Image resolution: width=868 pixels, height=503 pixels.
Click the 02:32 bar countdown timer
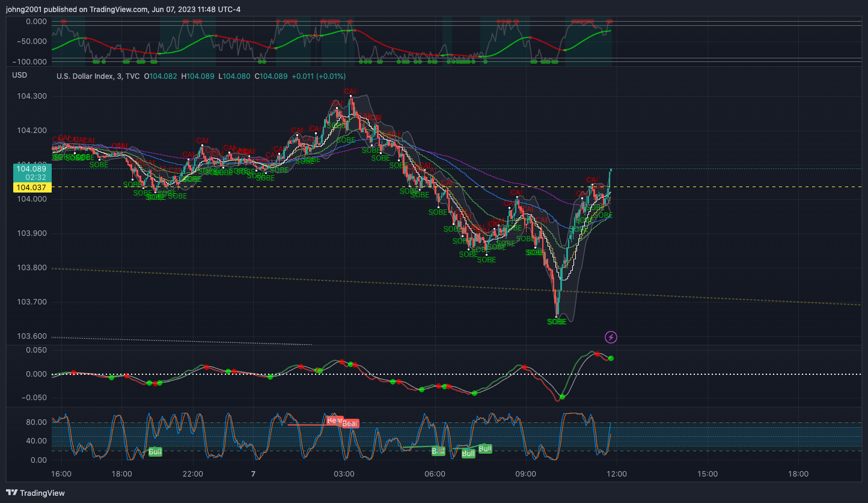[36, 177]
